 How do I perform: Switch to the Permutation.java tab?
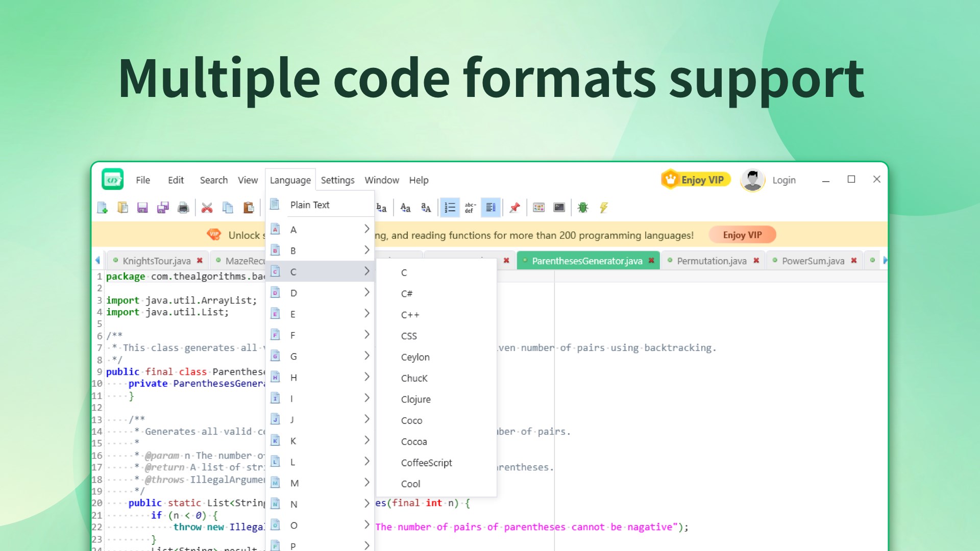coord(711,261)
